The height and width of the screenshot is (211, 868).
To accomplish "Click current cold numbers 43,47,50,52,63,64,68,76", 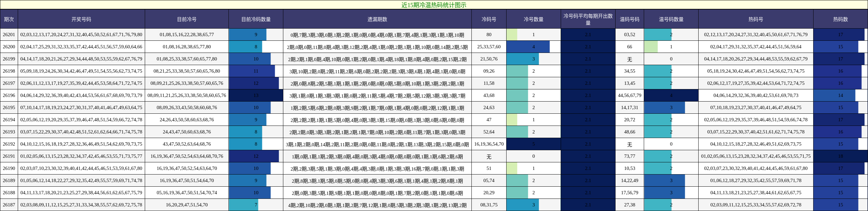I will 187,144.
